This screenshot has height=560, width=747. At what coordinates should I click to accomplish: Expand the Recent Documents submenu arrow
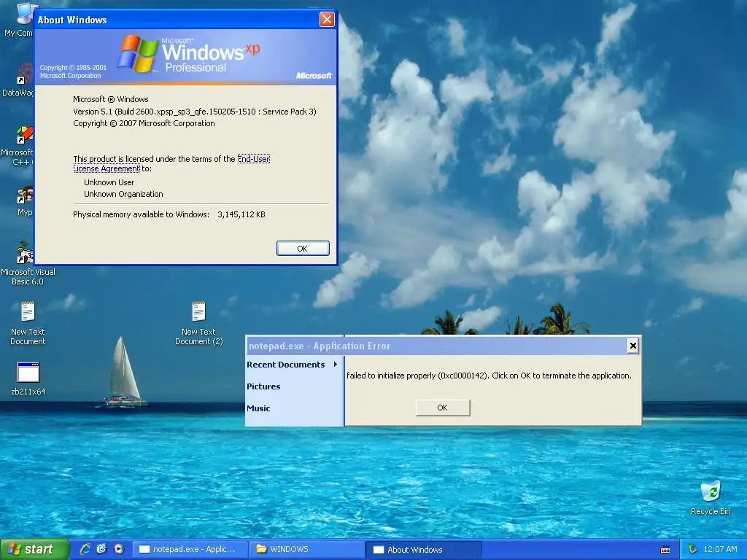[x=336, y=365]
